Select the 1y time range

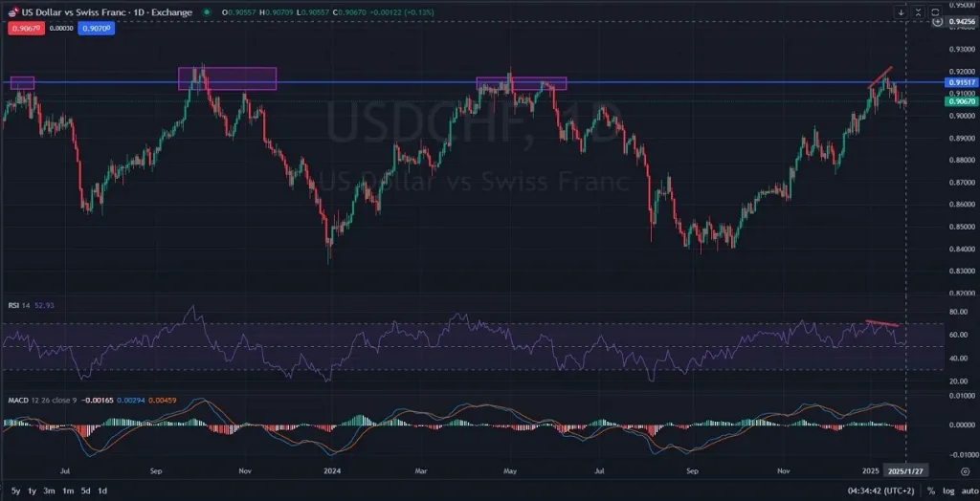coord(33,490)
